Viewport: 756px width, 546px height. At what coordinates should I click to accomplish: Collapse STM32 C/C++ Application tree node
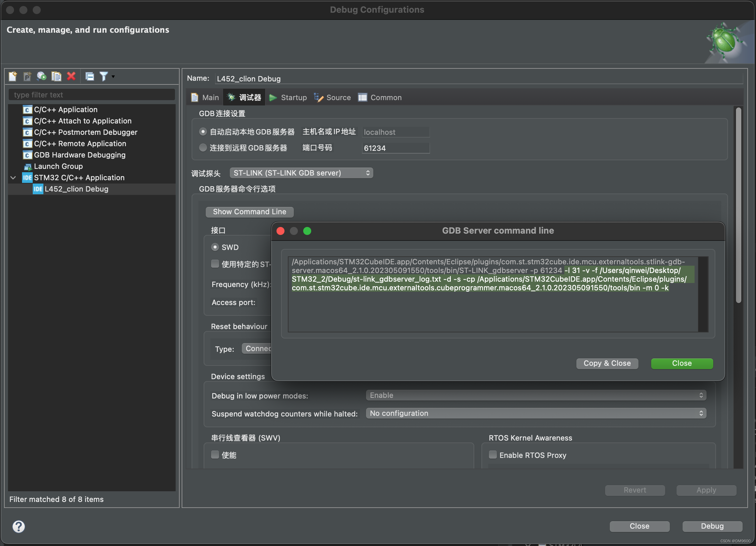(x=13, y=178)
